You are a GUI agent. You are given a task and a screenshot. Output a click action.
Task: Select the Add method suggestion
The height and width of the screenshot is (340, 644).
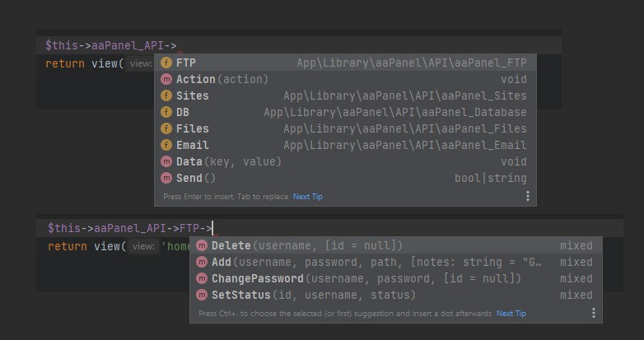pos(396,262)
